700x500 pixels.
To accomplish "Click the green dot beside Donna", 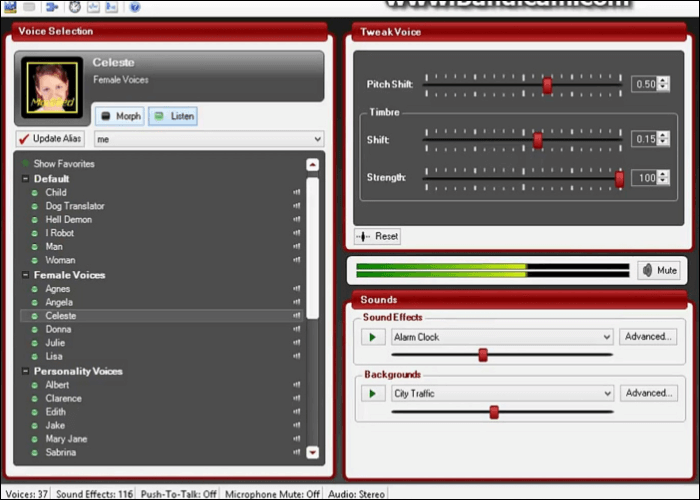I will (x=35, y=329).
